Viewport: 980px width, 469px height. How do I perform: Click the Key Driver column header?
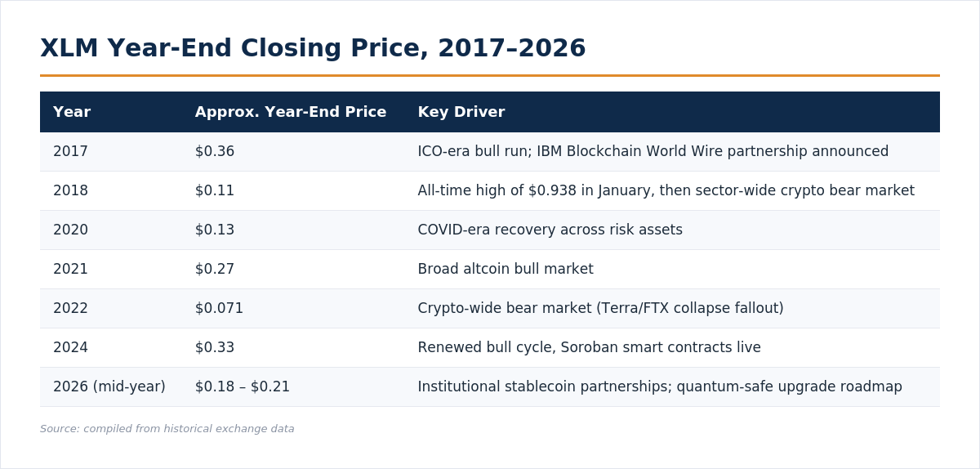[x=461, y=112]
